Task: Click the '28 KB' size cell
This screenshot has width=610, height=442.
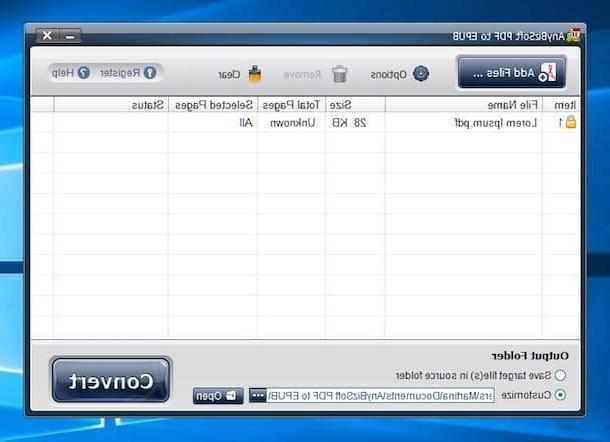Action: [x=349, y=123]
